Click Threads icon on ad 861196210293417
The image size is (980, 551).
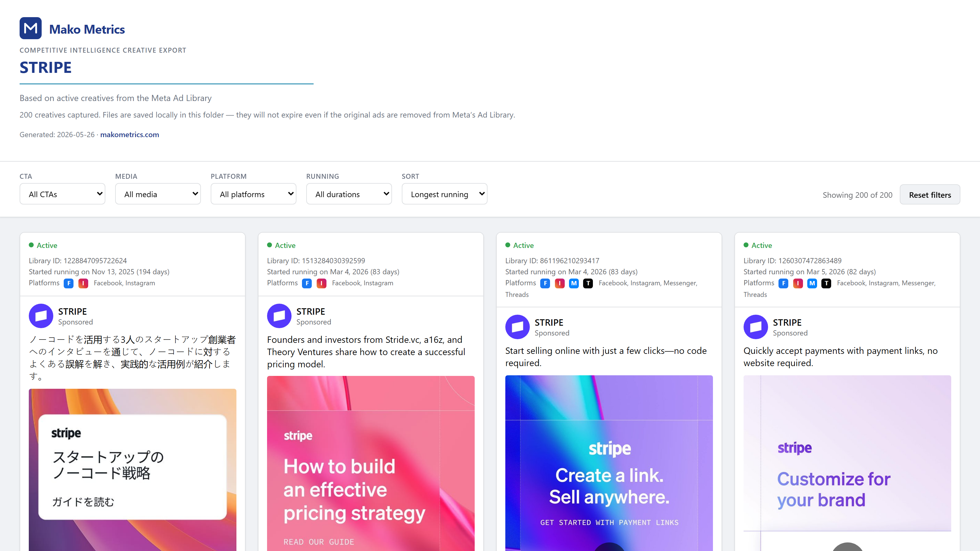pos(588,283)
